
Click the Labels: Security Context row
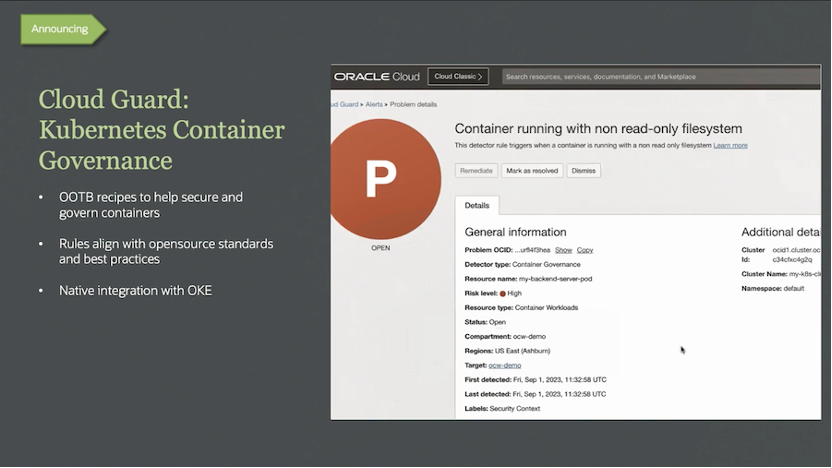click(x=502, y=409)
